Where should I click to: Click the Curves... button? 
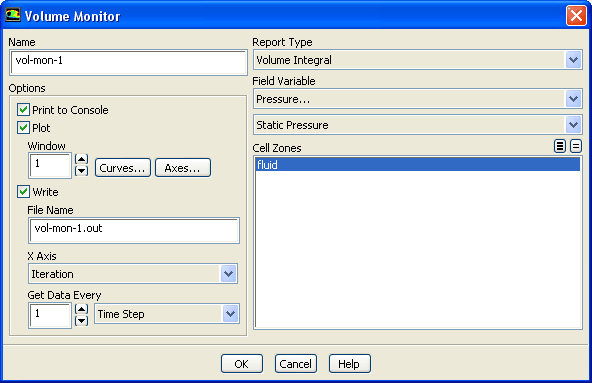click(123, 168)
